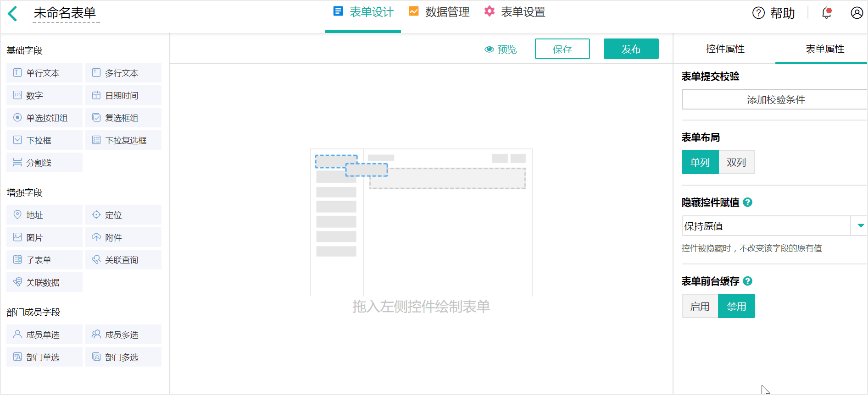
Task: Click the 成员多选 people icon
Action: [x=96, y=334]
